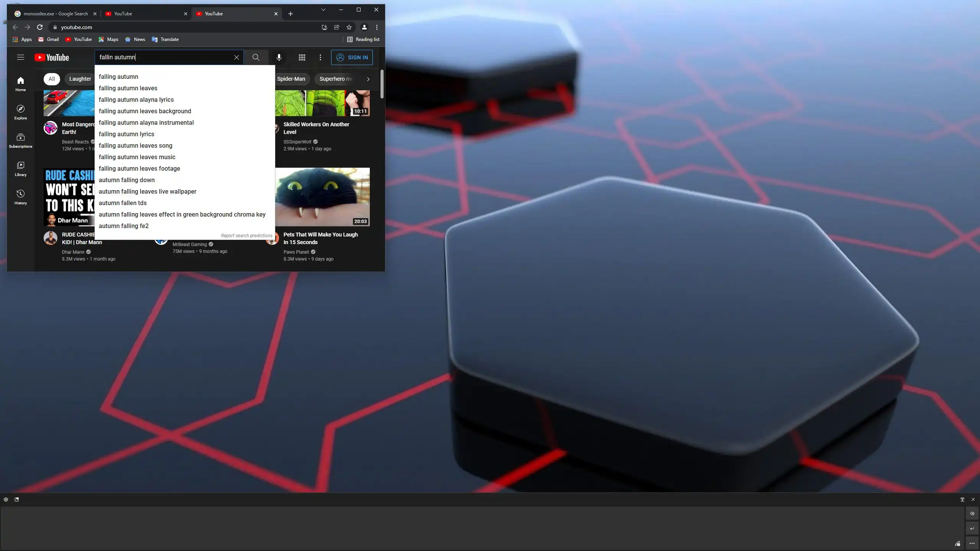The width and height of the screenshot is (980, 551).
Task: Bookmark this page with star icon
Action: [x=349, y=27]
